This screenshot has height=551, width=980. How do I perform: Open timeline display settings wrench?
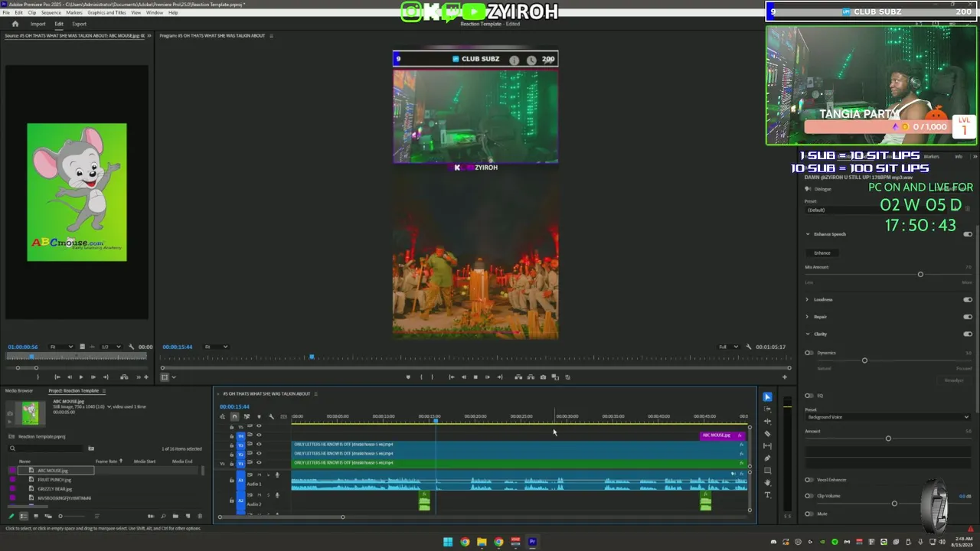pyautogui.click(x=271, y=416)
